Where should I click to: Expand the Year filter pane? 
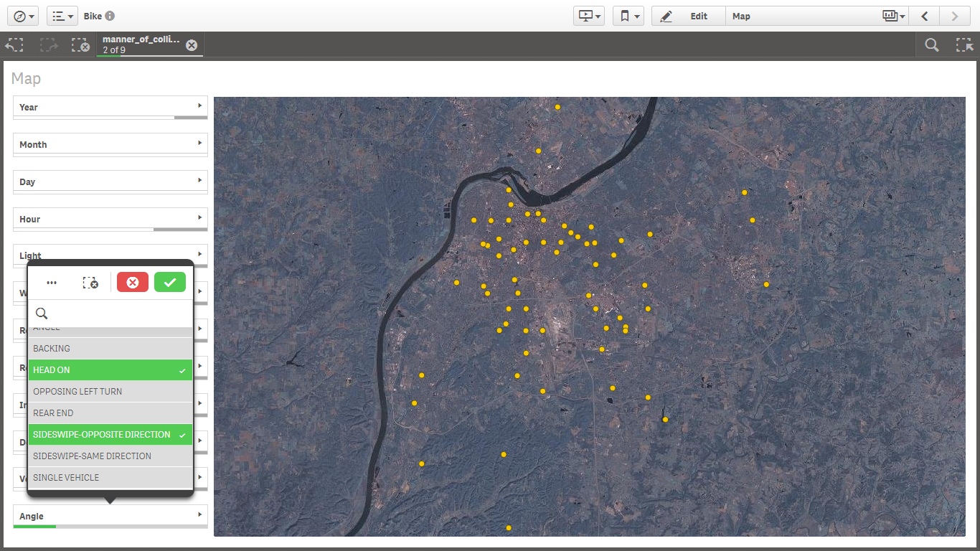(x=110, y=107)
